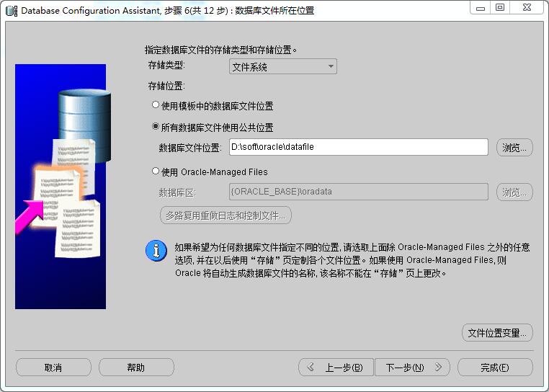Click the 数据库文件位置: label

coord(190,148)
